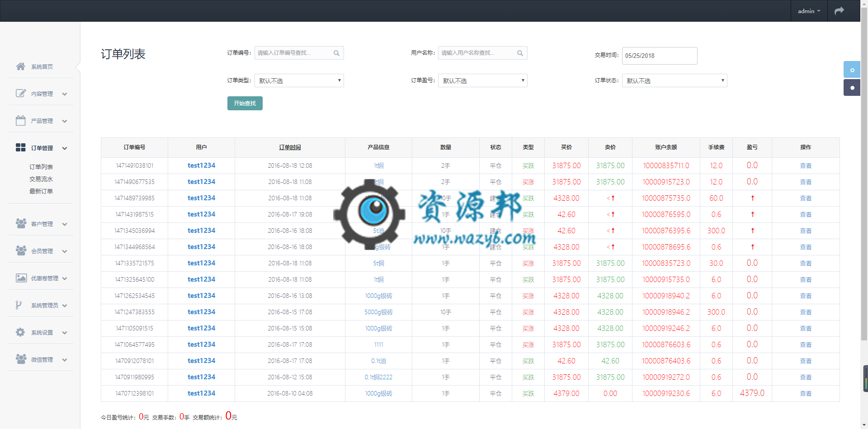Open the 订单类型 dropdown
The width and height of the screenshot is (868, 429).
(299, 80)
